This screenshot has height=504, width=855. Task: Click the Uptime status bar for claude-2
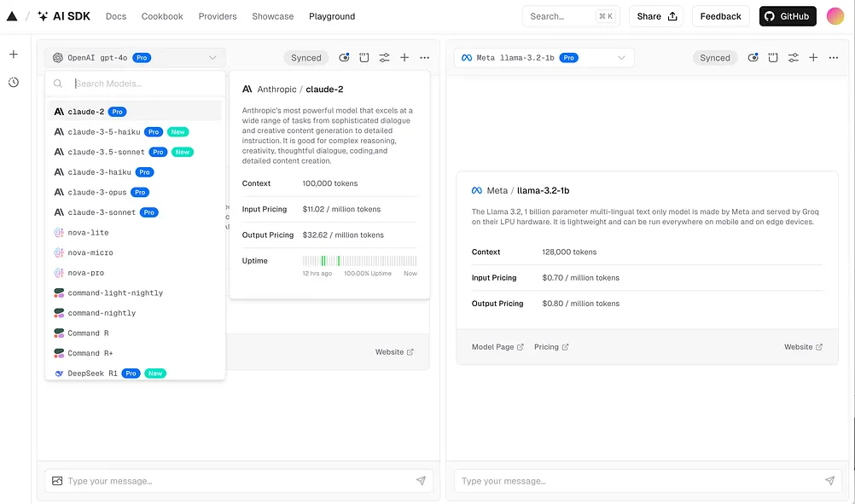[359, 260]
